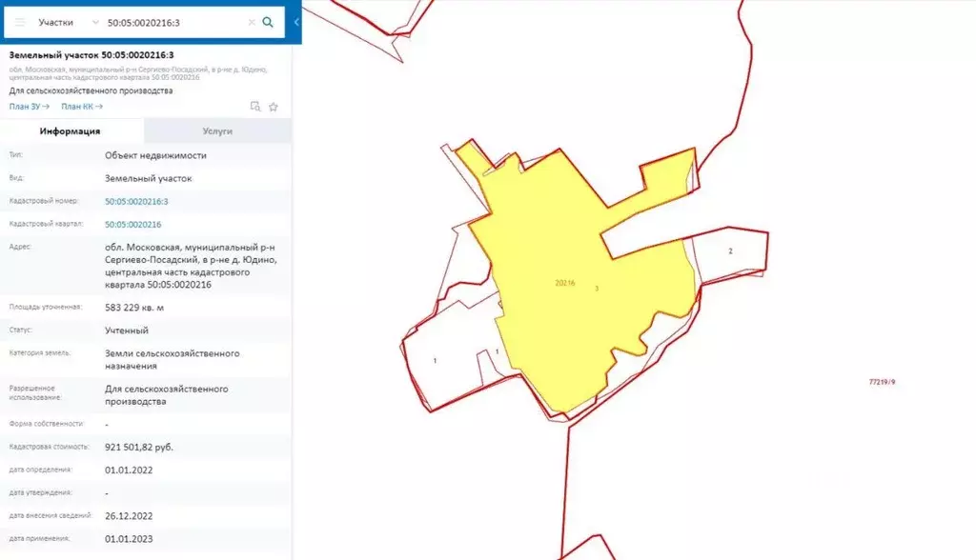Click the document-magnifier icon beside the star

254,107
